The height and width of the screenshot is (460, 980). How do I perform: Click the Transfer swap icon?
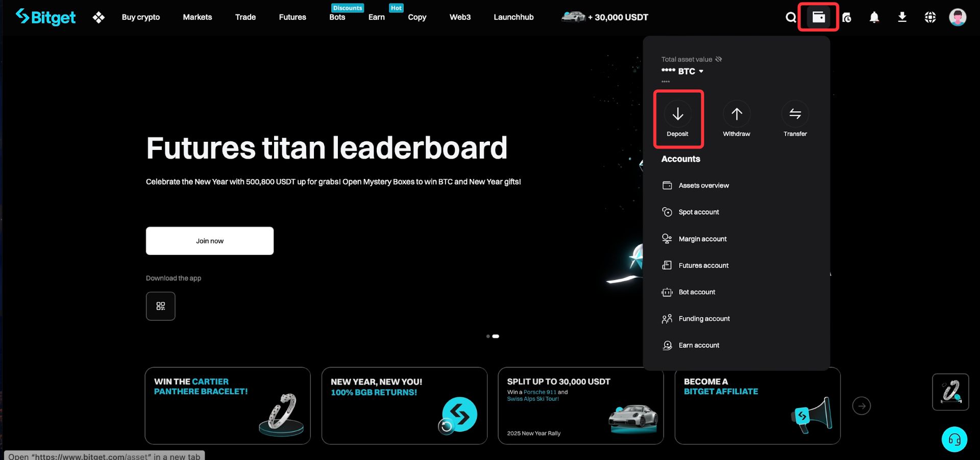[x=795, y=114]
